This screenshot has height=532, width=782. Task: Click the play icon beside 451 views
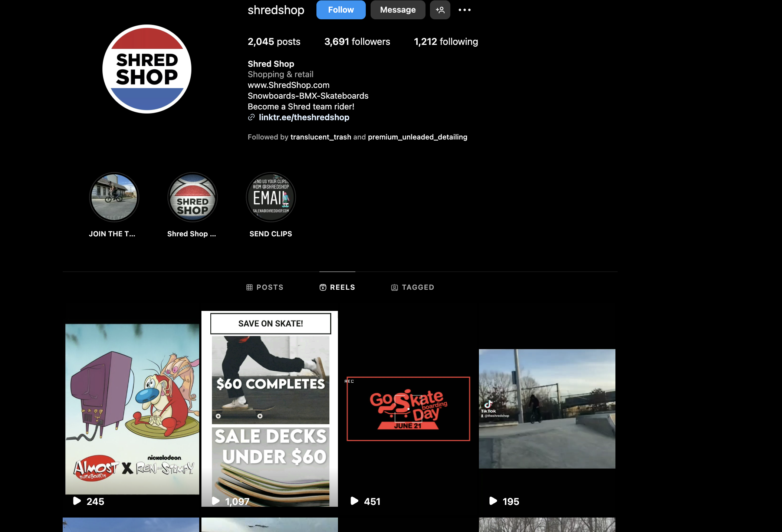tap(354, 501)
